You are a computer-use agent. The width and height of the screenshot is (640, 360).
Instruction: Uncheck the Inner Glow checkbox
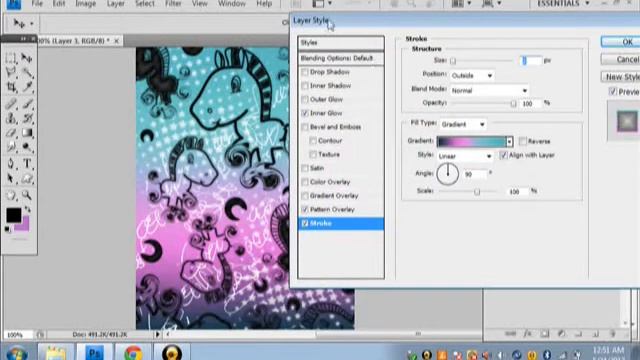tap(305, 113)
